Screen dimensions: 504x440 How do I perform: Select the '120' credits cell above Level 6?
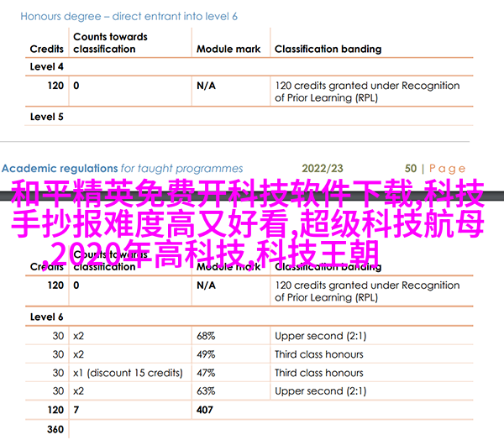click(55, 285)
